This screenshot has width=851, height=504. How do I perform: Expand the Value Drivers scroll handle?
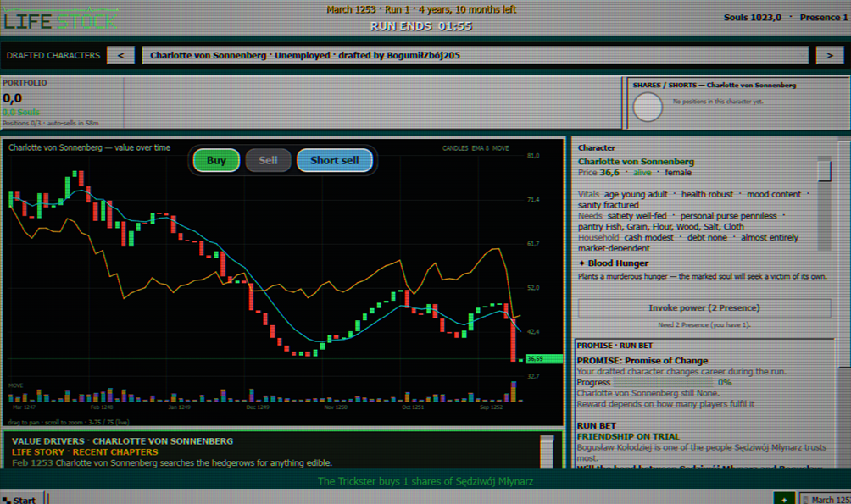click(547, 451)
